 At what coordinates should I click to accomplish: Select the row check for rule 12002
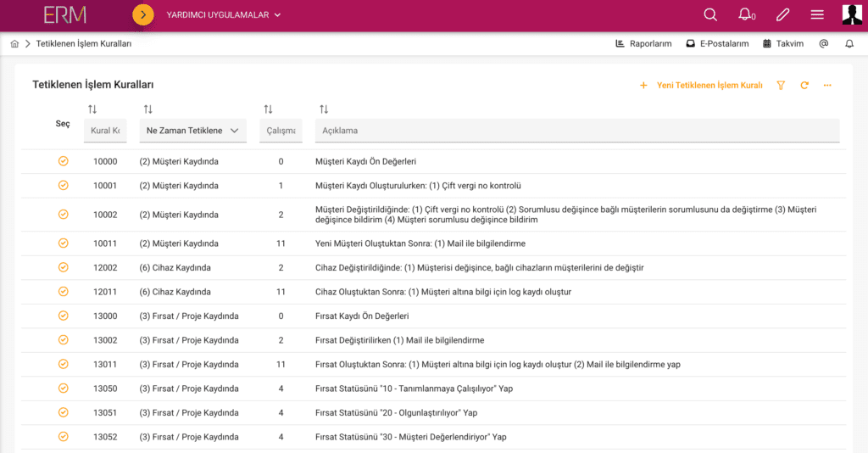[63, 267]
